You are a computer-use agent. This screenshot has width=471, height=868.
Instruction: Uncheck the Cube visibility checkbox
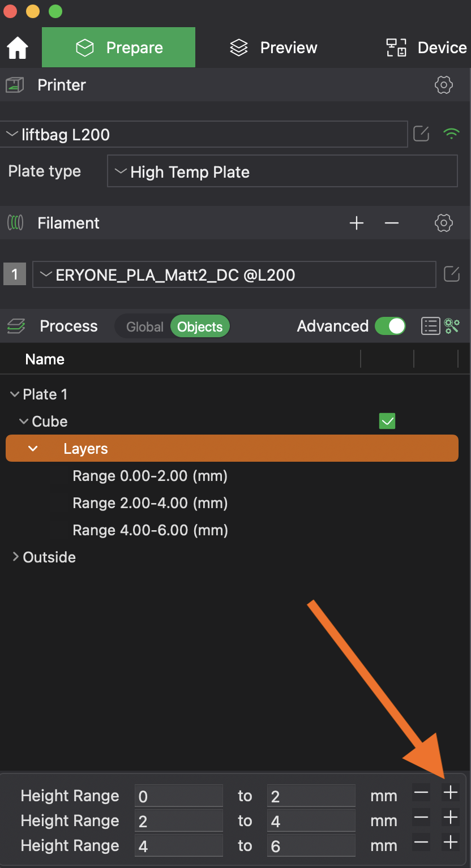(387, 421)
